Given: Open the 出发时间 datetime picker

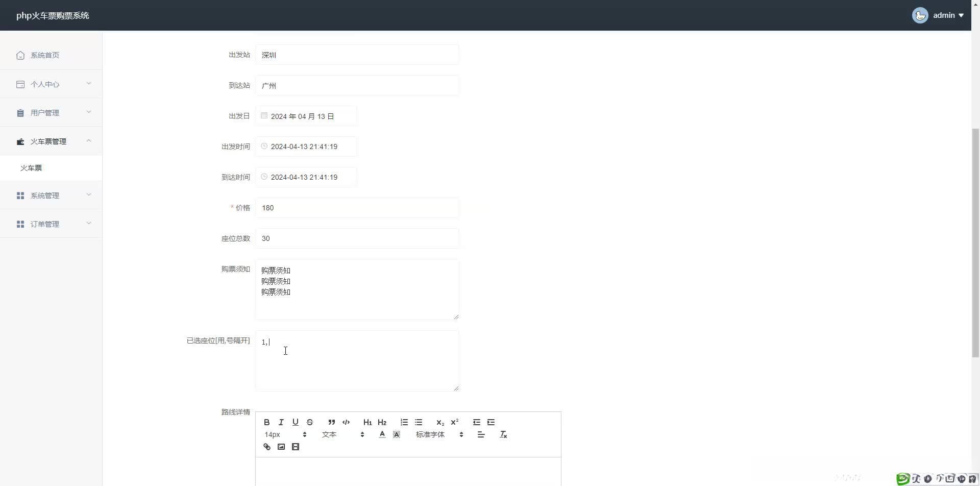Looking at the screenshot, I should 306,147.
